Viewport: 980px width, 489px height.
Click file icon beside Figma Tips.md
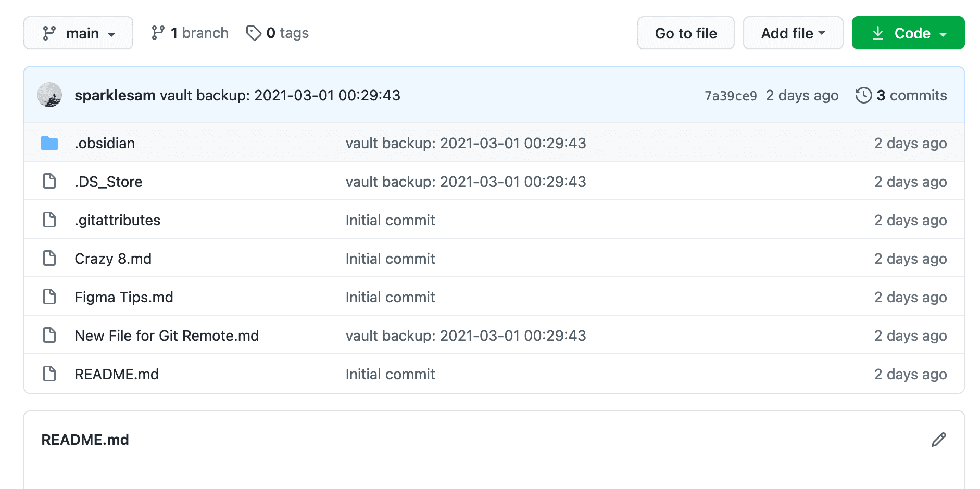(x=49, y=297)
